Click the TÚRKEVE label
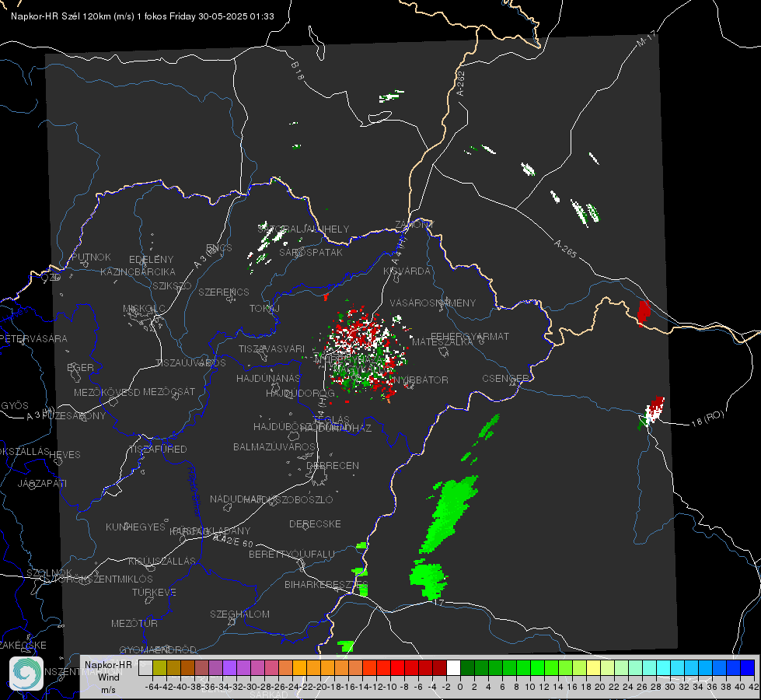This screenshot has width=761, height=700. [155, 592]
